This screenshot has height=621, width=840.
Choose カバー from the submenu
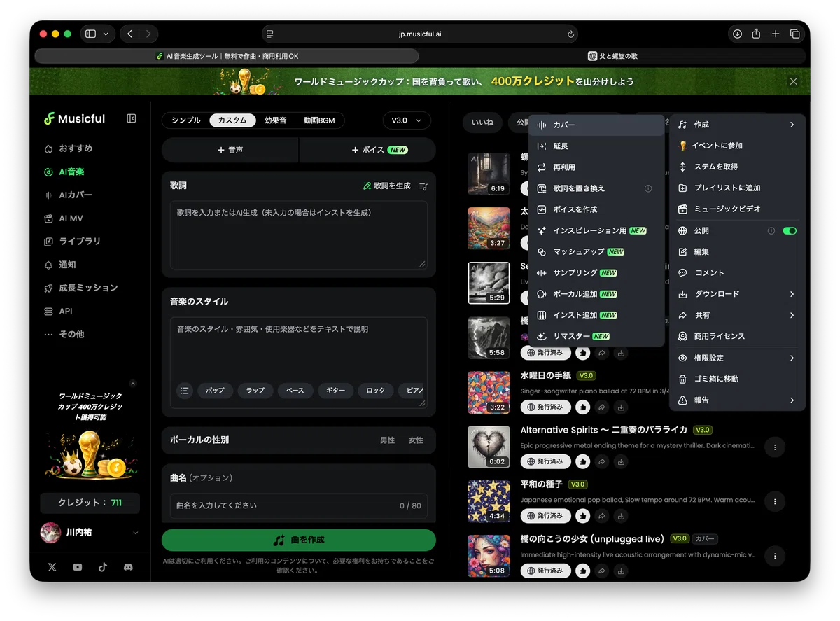596,125
